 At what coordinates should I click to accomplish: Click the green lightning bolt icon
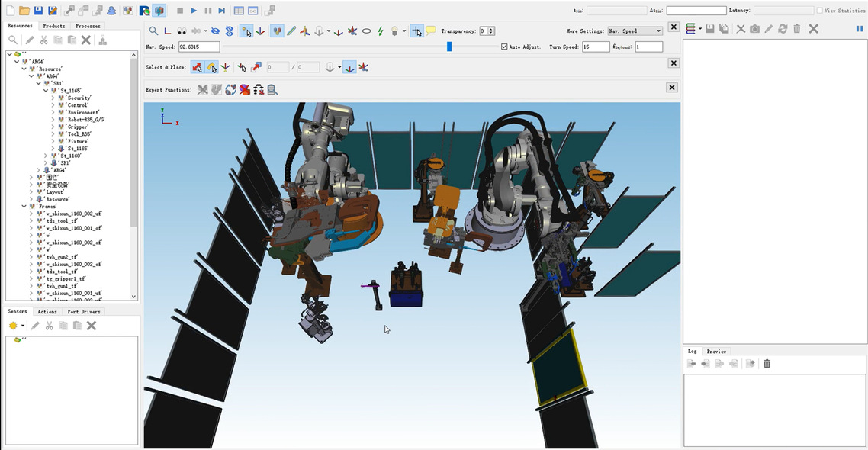pyautogui.click(x=381, y=31)
